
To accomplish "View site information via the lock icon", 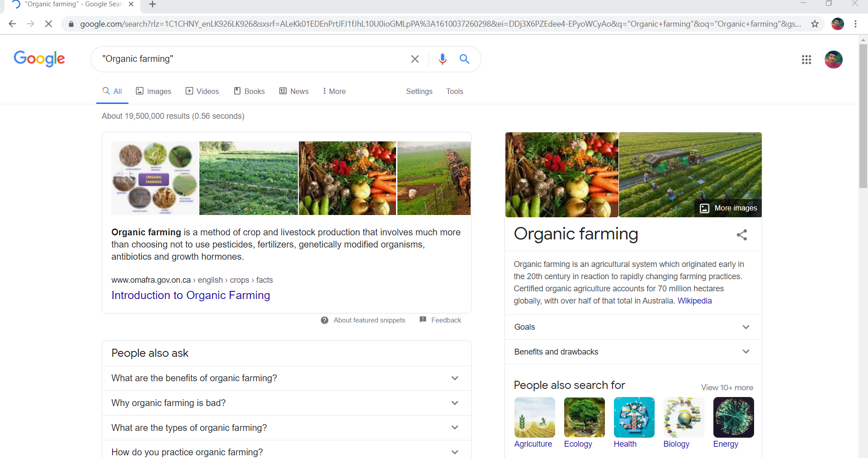I will coord(71,24).
